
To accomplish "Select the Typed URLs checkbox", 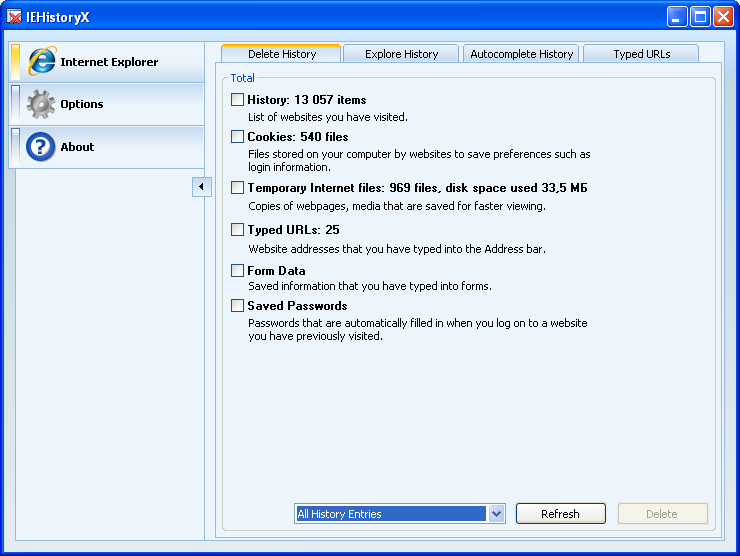I will point(237,229).
